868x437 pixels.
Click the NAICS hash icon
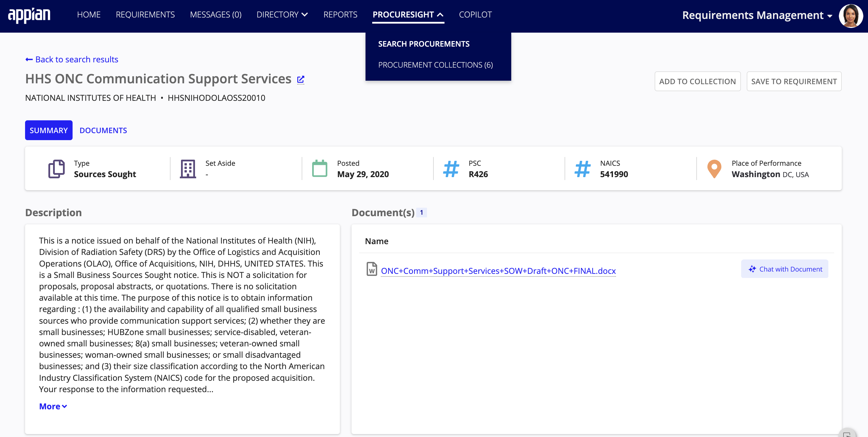click(582, 169)
